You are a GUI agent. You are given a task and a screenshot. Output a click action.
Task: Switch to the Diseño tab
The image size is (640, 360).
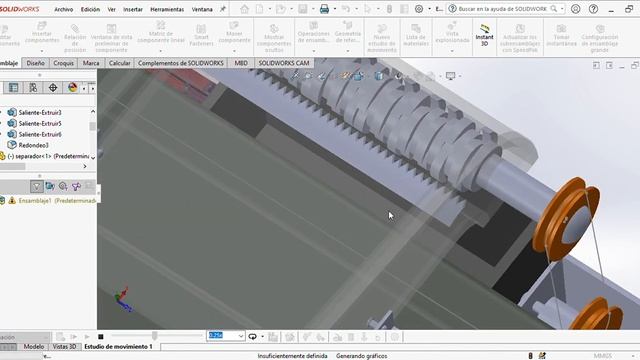[36, 63]
